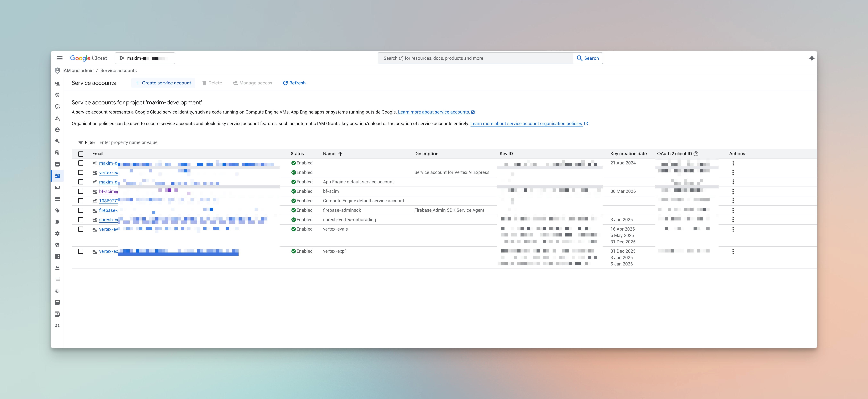Select the two-people Groups sidebar icon
Screen dimensions: 868x399
pyautogui.click(x=57, y=326)
